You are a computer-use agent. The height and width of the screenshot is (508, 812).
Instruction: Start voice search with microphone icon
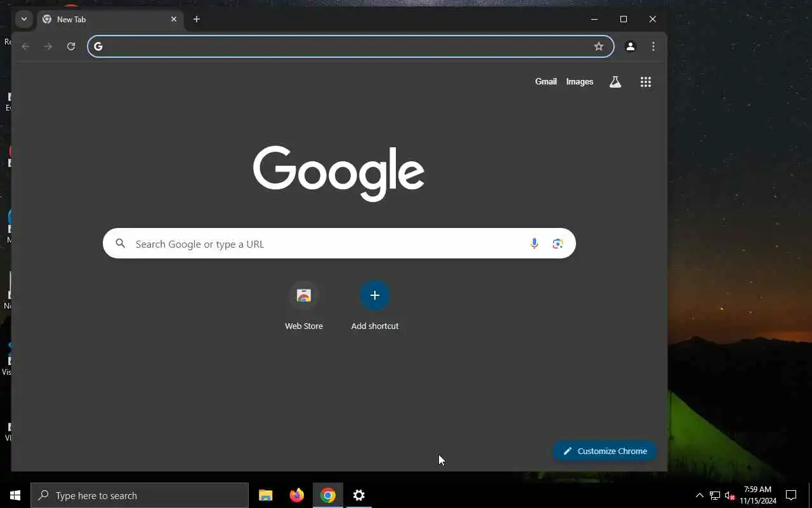tap(534, 244)
